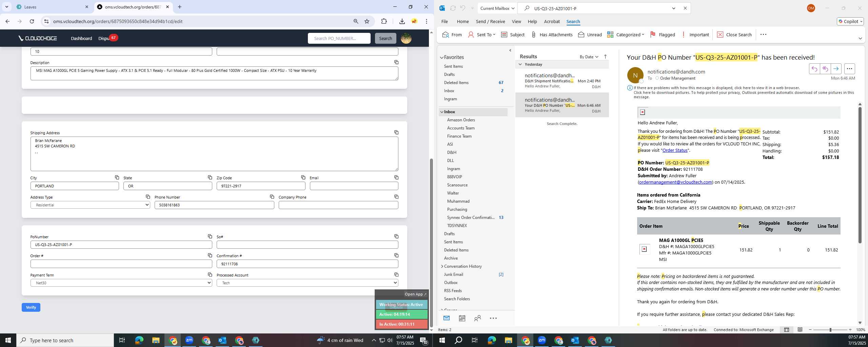Open Chrome downloads icon

point(402,21)
